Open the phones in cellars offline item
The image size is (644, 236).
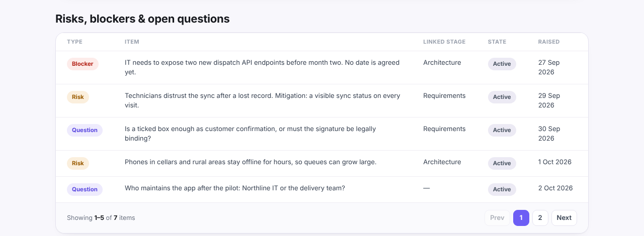pyautogui.click(x=251, y=162)
